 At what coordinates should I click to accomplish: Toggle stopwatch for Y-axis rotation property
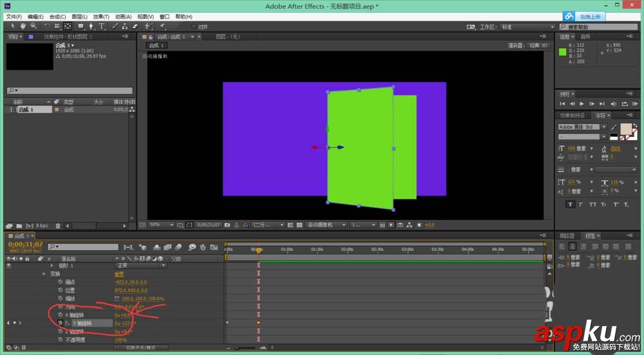(61, 323)
